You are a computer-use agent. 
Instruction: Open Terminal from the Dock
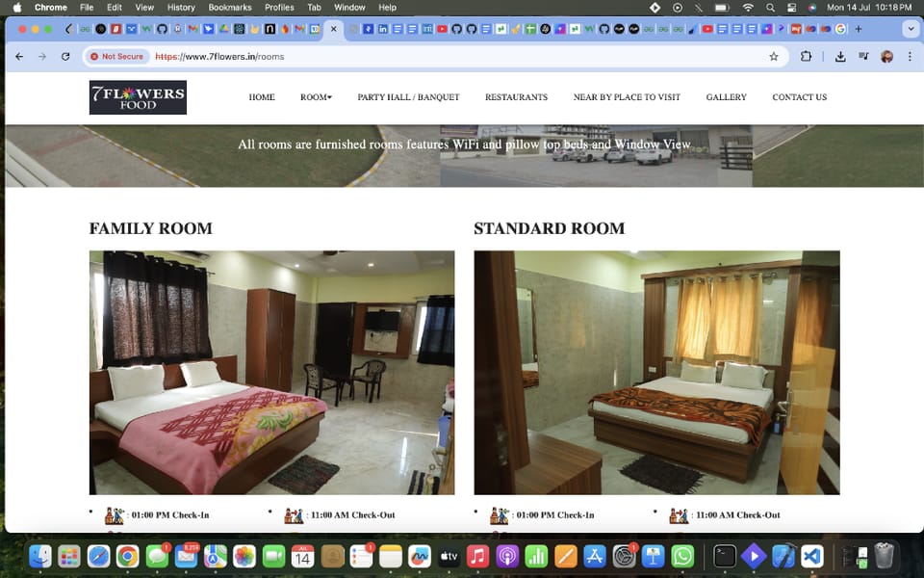point(725,556)
